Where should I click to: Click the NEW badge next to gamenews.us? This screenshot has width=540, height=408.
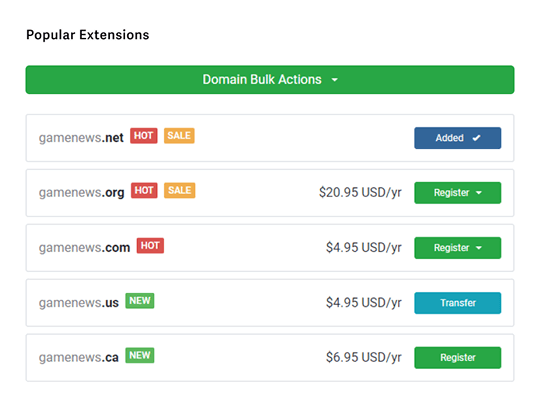click(x=139, y=301)
